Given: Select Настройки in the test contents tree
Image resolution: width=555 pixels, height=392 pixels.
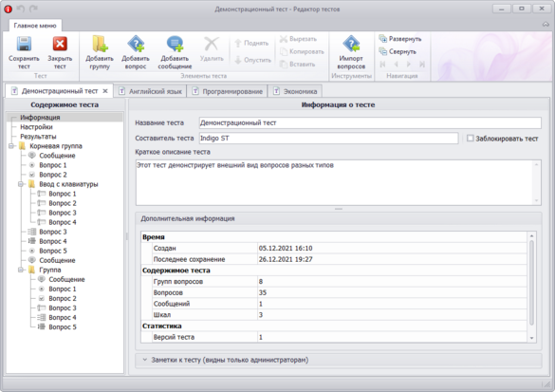Looking at the screenshot, I should pos(36,127).
